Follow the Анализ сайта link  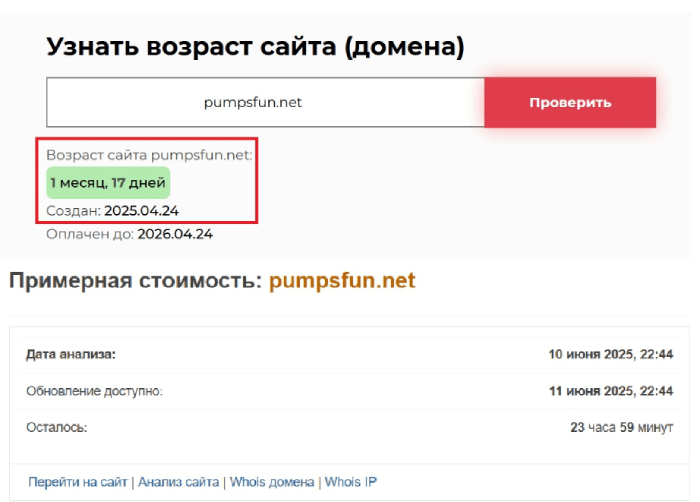click(180, 482)
